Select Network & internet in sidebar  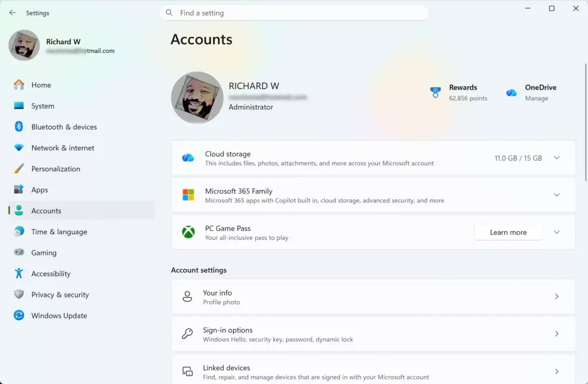tap(82, 148)
